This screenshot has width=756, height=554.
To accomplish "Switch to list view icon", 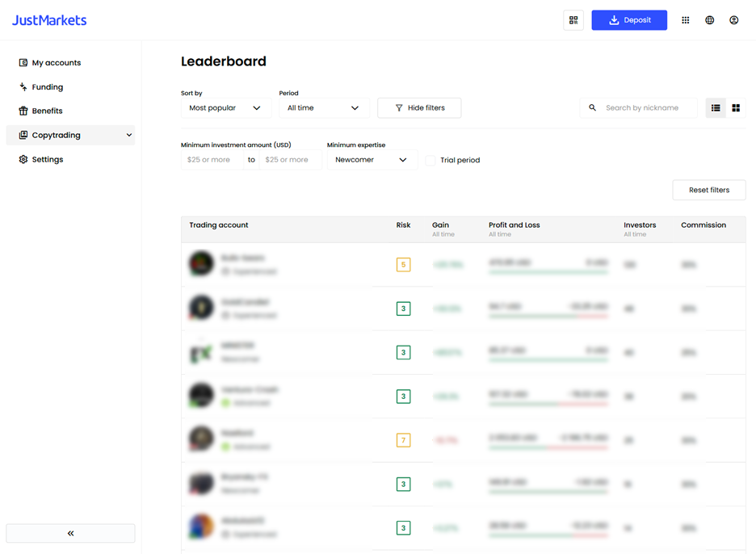I will pos(716,108).
